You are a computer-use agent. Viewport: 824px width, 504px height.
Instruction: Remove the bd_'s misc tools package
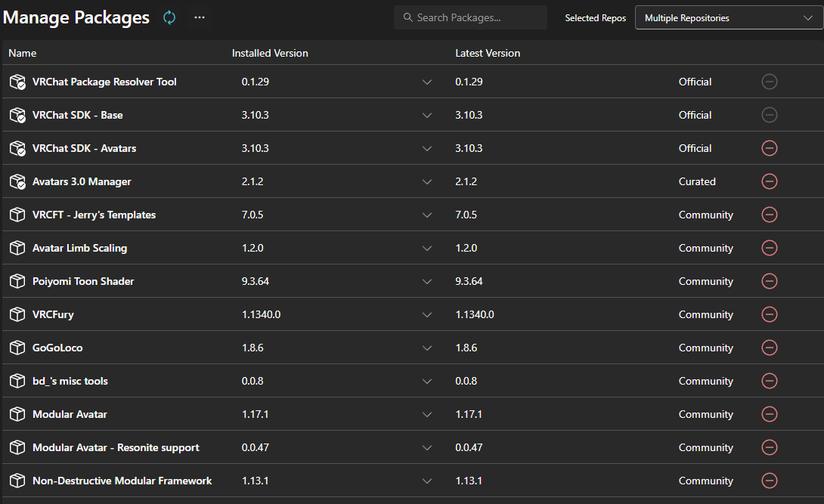[x=770, y=381]
